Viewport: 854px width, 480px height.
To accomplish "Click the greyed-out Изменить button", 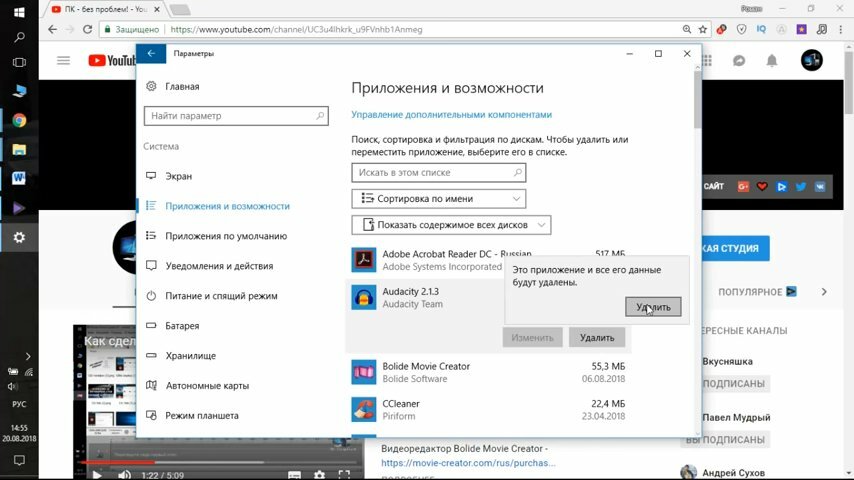I will coord(532,337).
